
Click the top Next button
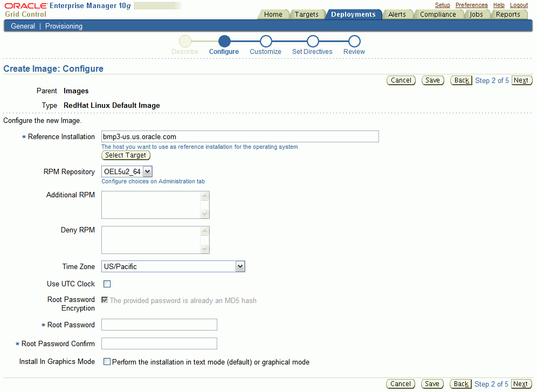click(522, 80)
